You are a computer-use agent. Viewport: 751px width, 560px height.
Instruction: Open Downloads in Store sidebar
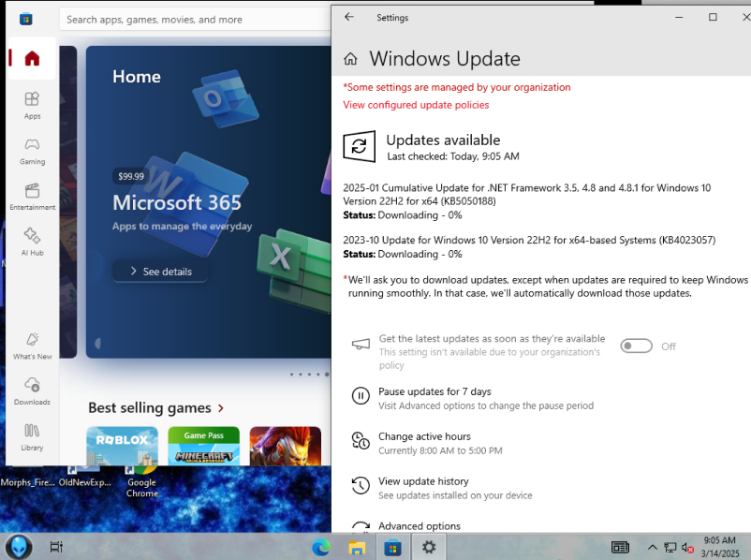tap(32, 391)
